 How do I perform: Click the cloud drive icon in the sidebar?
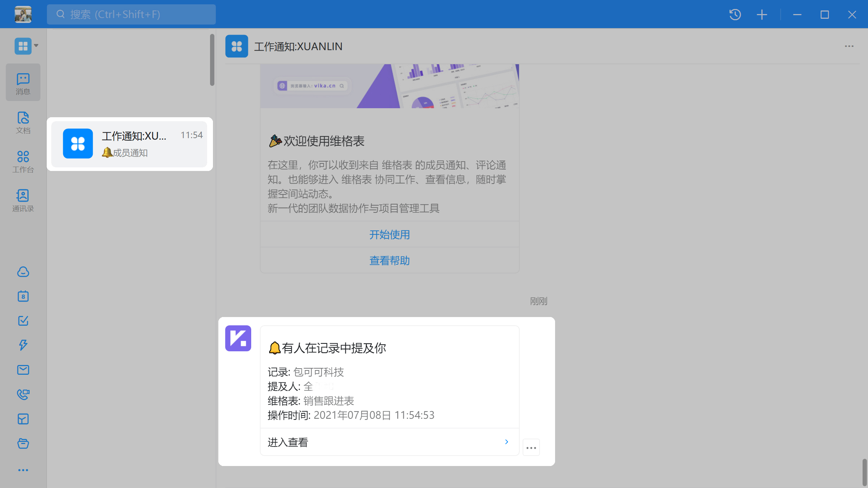click(x=23, y=272)
